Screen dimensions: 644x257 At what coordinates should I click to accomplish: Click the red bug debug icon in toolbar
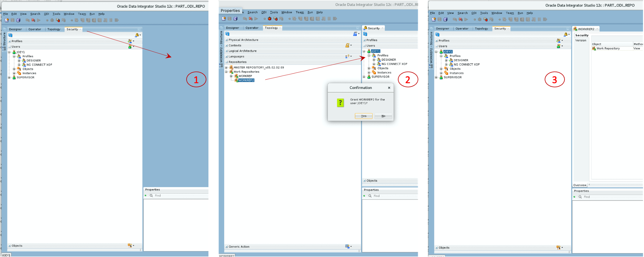coord(270,19)
